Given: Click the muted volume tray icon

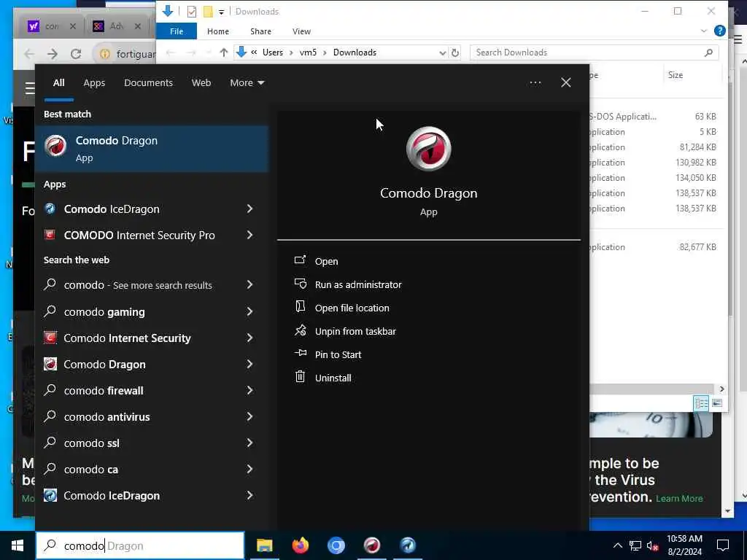Looking at the screenshot, I should (x=652, y=545).
